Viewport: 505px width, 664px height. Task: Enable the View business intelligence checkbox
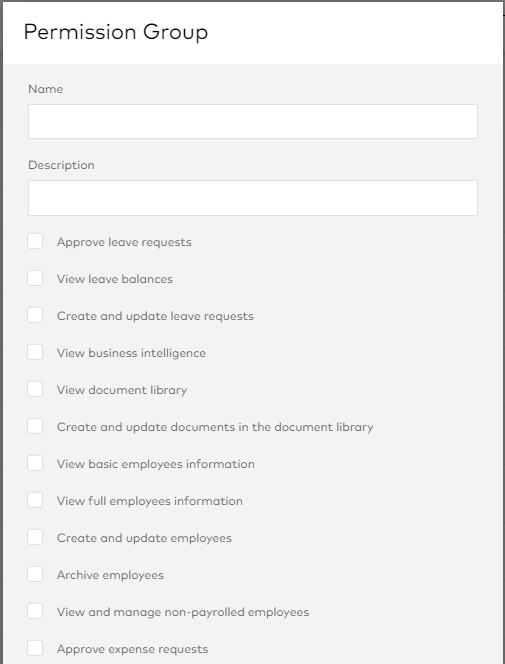(35, 352)
